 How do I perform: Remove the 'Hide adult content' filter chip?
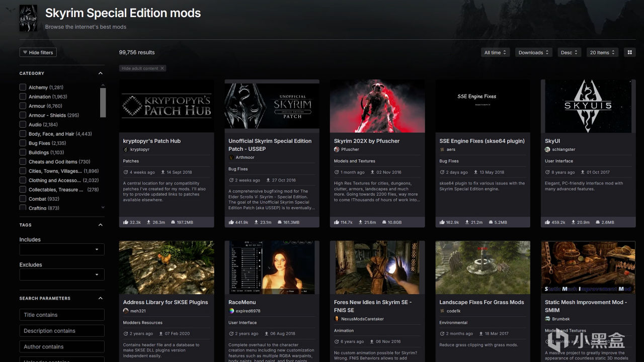point(162,68)
